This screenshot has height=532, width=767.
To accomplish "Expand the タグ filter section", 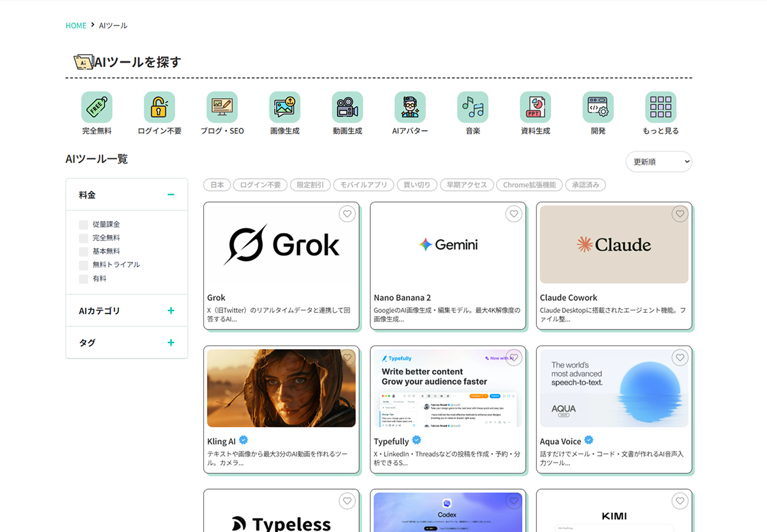I will (171, 342).
